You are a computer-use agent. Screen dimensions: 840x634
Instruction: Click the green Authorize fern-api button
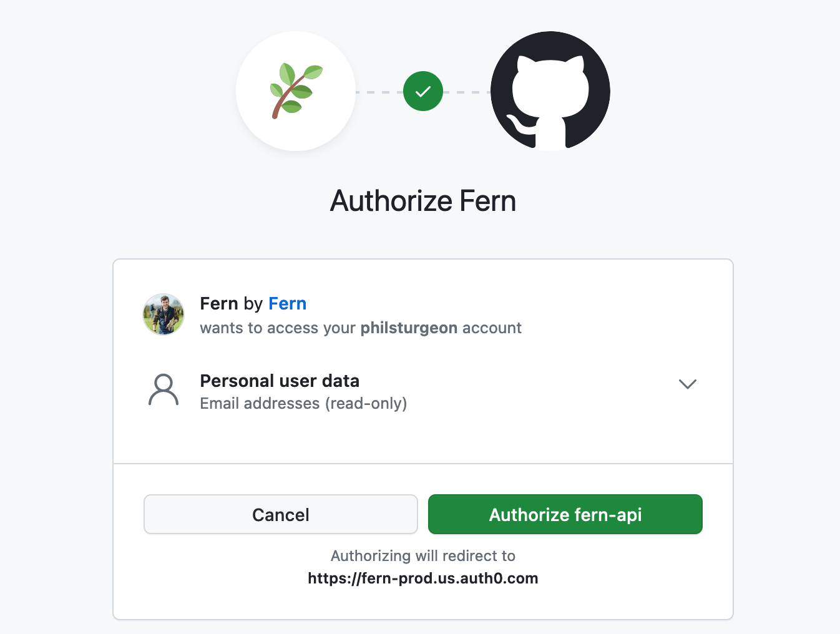[x=565, y=514]
